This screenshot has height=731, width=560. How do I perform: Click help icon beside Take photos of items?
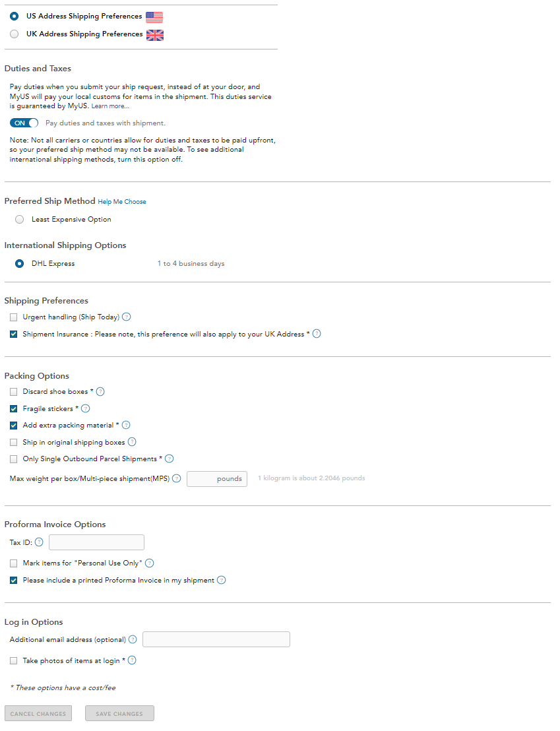pyautogui.click(x=131, y=660)
